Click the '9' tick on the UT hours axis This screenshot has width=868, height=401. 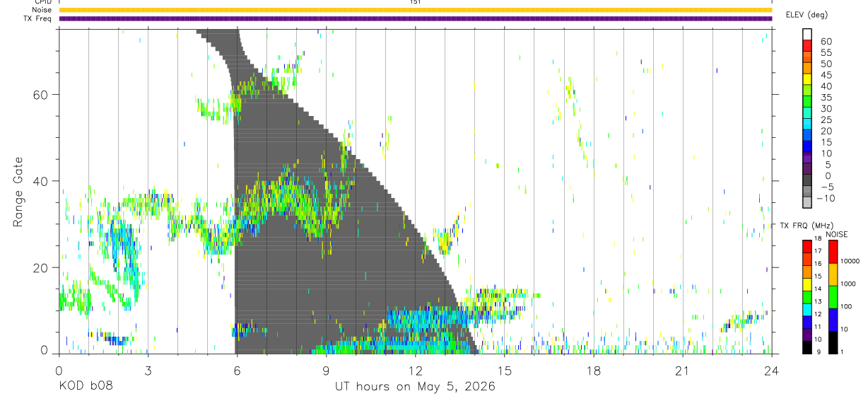click(x=326, y=370)
